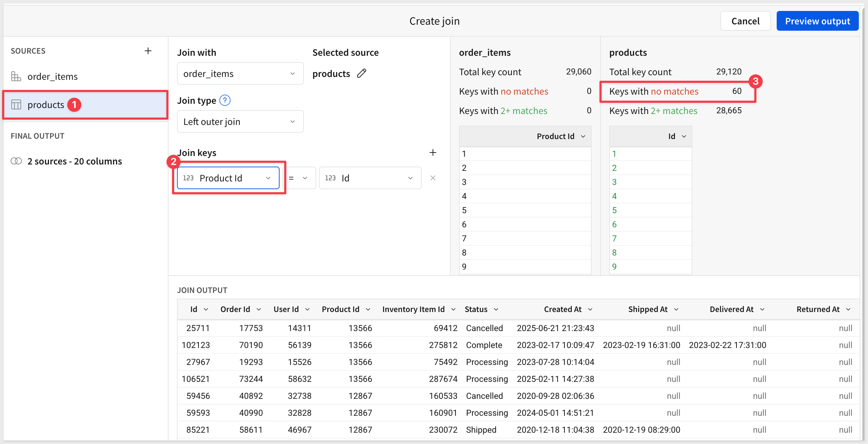The image size is (868, 444).
Task: Click the Cancel button
Action: tap(745, 21)
